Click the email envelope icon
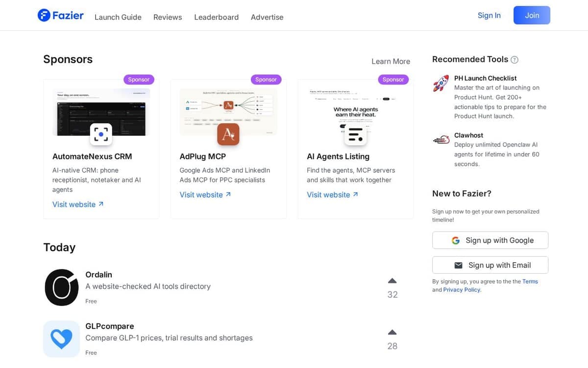The height and width of the screenshot is (368, 588). pyautogui.click(x=458, y=265)
